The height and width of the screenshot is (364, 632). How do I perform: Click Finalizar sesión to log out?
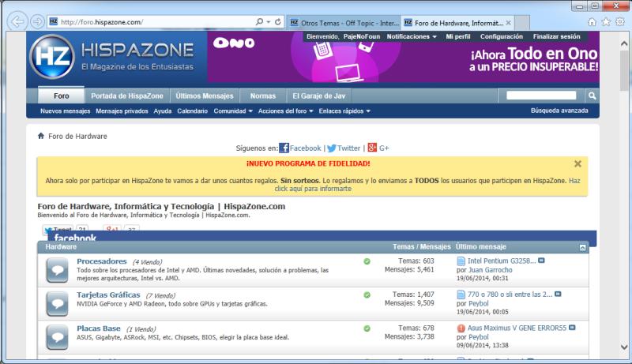(x=557, y=36)
